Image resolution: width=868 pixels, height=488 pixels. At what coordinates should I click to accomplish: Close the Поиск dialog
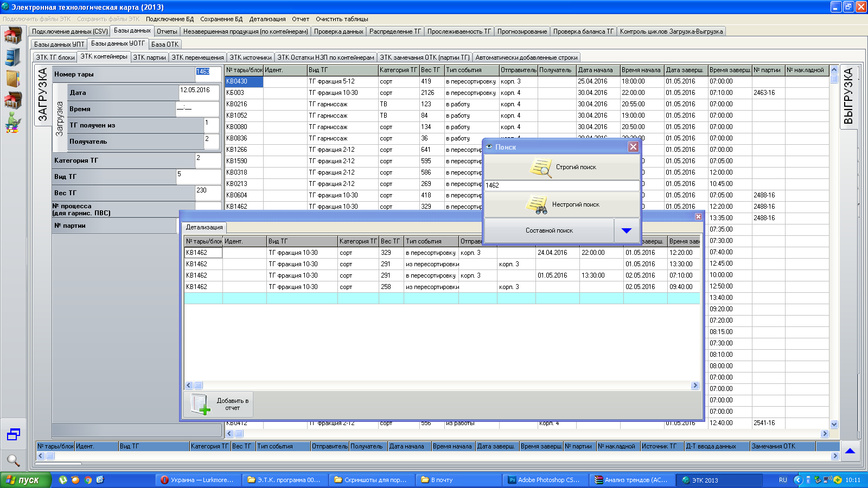click(633, 146)
